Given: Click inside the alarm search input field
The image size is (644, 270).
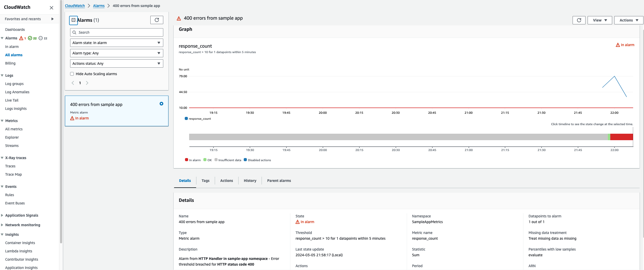Looking at the screenshot, I should [116, 32].
